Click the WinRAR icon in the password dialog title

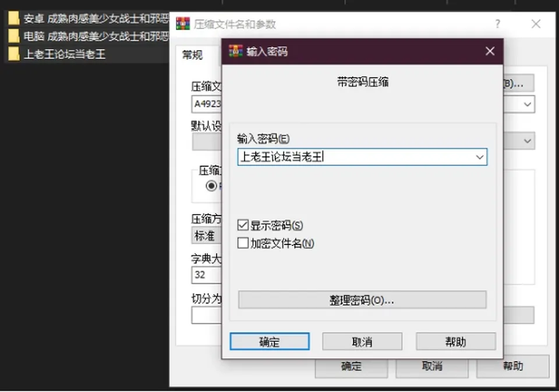(236, 51)
